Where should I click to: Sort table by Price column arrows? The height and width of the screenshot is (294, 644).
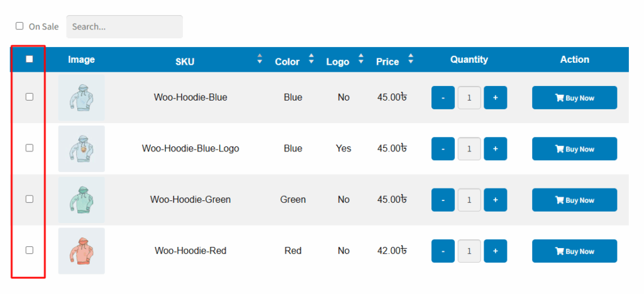coord(411,58)
